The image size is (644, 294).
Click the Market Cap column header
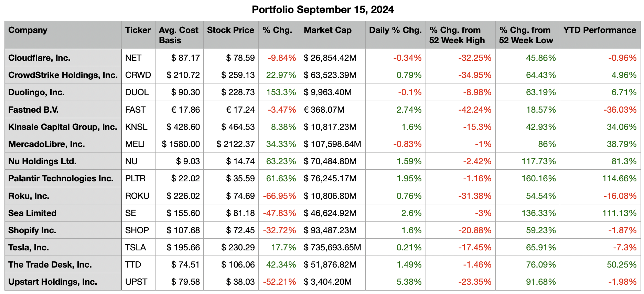pos(328,30)
